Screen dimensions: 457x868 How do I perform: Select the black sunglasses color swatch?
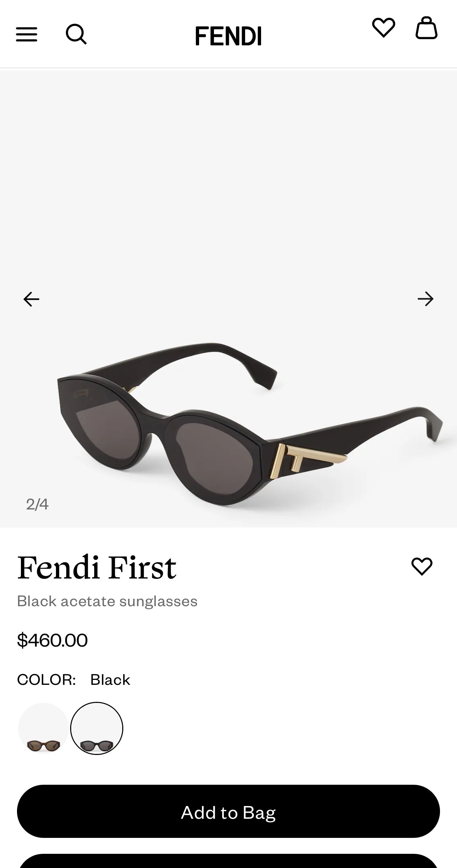97,728
